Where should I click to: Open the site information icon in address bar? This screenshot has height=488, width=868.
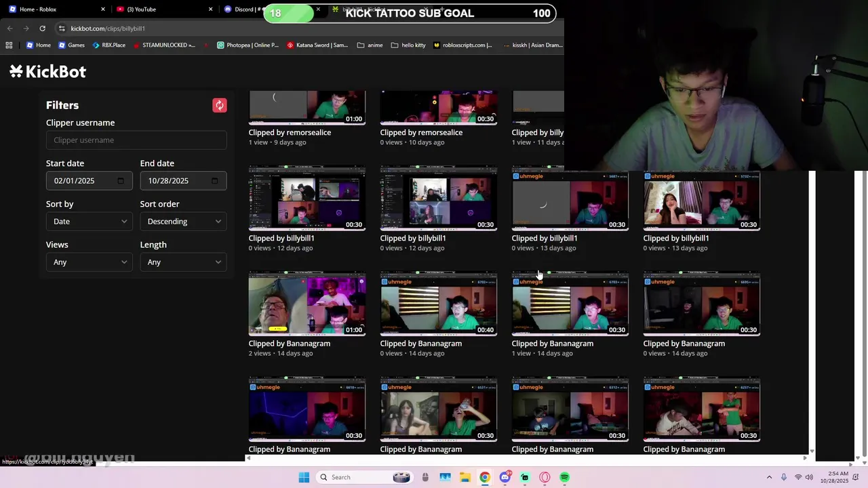[62, 28]
